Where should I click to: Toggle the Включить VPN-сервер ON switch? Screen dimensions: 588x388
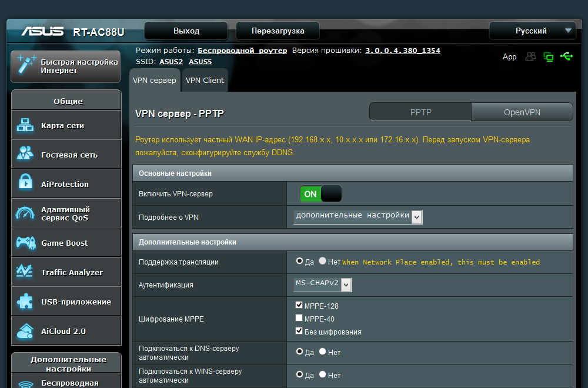[x=320, y=194]
